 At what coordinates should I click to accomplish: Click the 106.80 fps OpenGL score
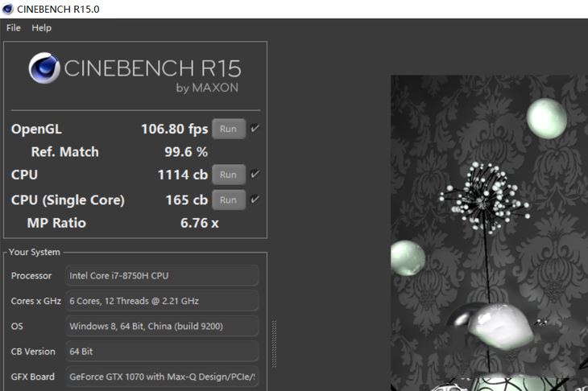pos(174,130)
